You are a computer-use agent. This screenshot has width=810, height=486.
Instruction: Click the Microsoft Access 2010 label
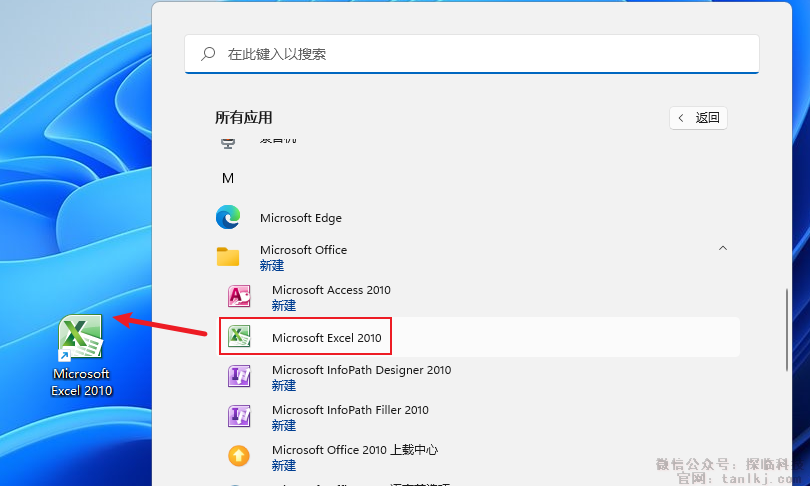(331, 290)
